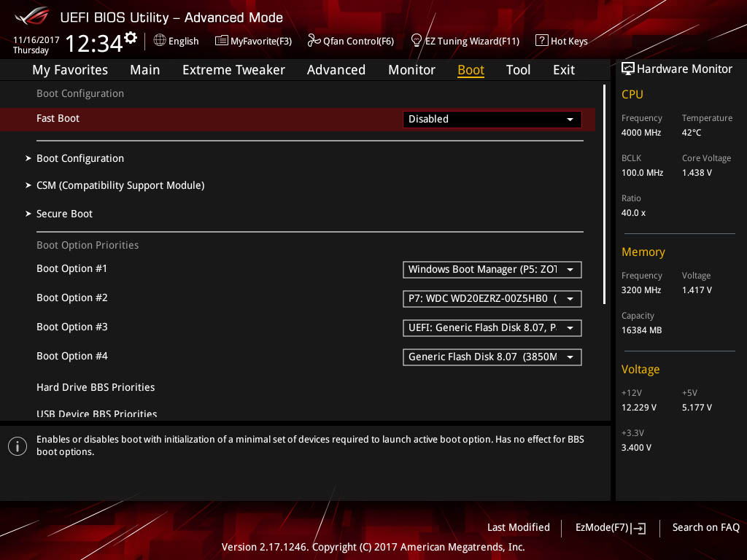Viewport: 747px width, 560px height.
Task: Launch EZ Tuning Wizard(F11)
Action: (465, 41)
